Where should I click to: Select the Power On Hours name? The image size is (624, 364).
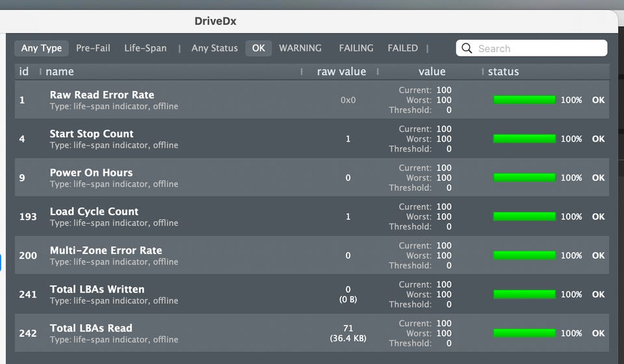pyautogui.click(x=91, y=173)
